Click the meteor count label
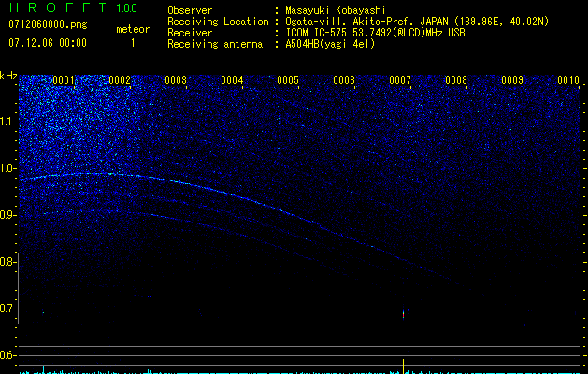 point(133,29)
